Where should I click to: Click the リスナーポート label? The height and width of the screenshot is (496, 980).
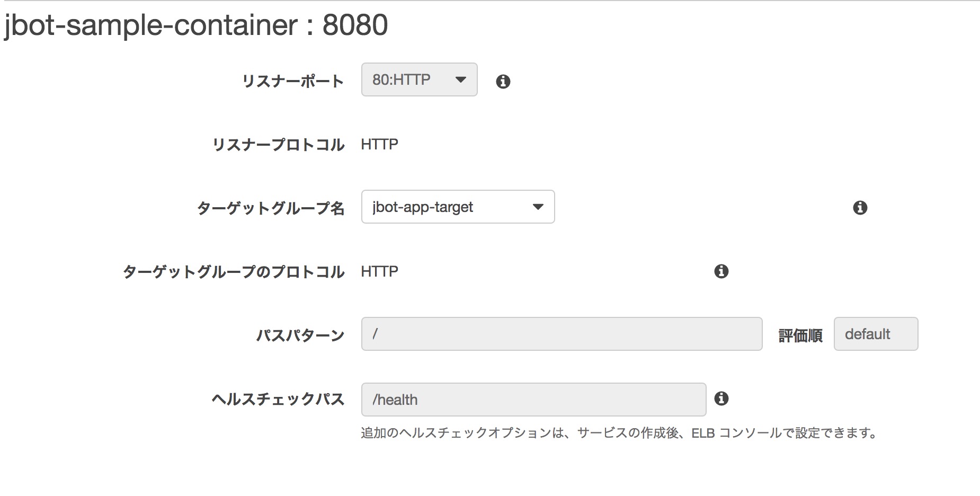(293, 80)
